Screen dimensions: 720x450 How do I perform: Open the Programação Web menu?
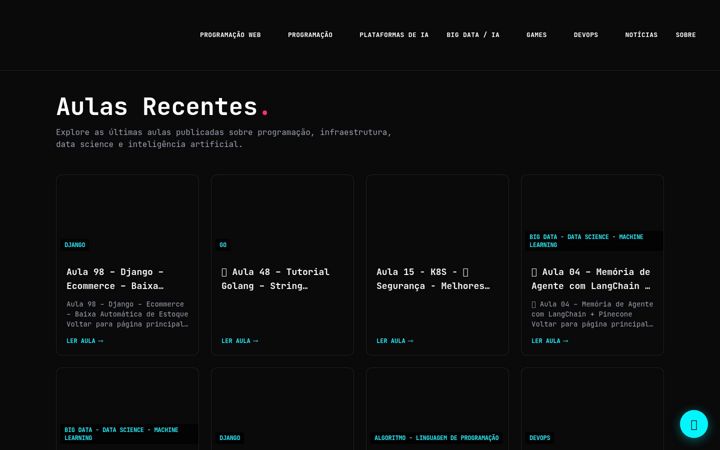point(230,35)
